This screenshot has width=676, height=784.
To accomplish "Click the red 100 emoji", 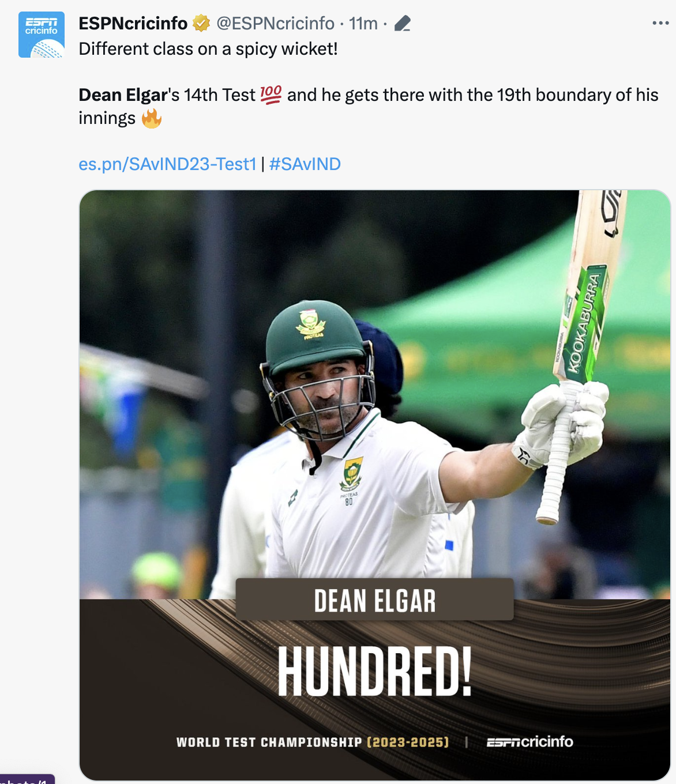I will [x=271, y=95].
